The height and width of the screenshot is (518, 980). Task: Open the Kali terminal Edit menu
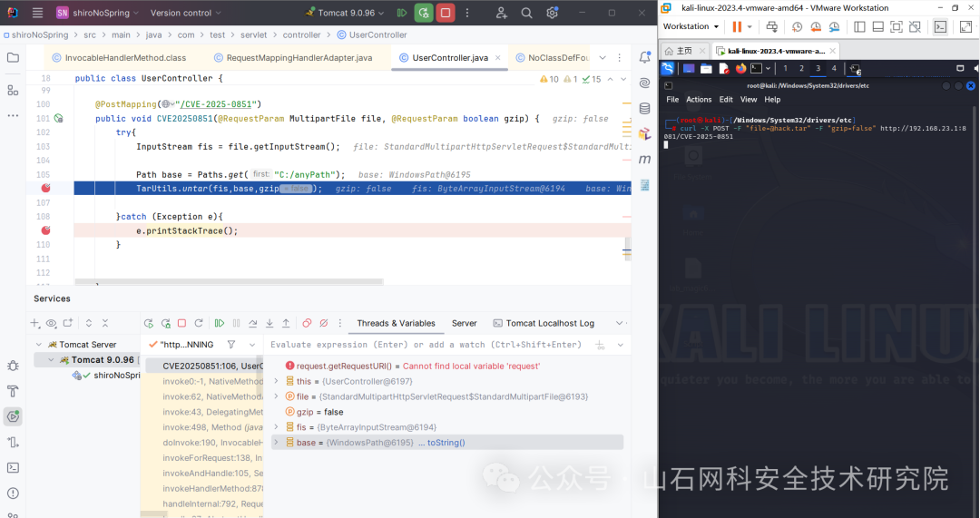point(726,100)
